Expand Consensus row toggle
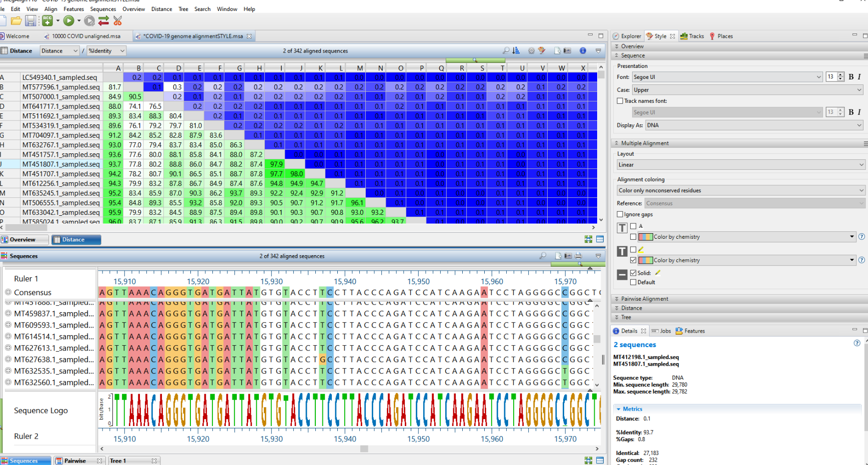The image size is (868, 465). click(x=8, y=292)
